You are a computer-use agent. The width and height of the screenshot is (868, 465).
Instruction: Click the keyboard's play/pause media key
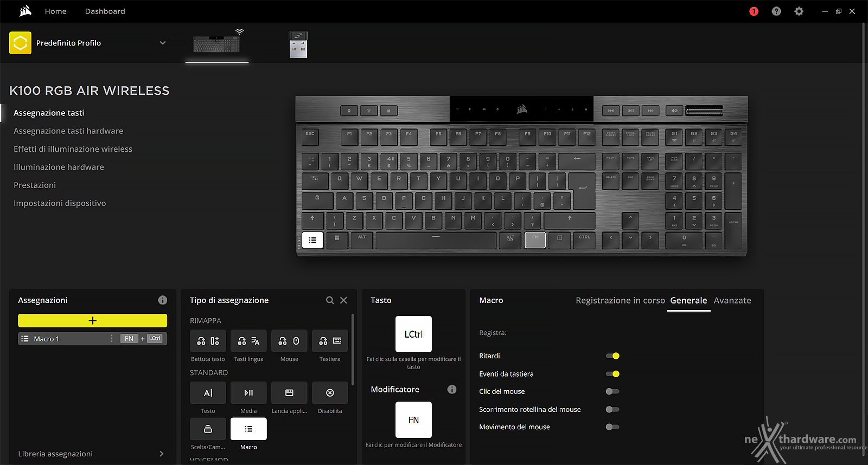point(630,111)
